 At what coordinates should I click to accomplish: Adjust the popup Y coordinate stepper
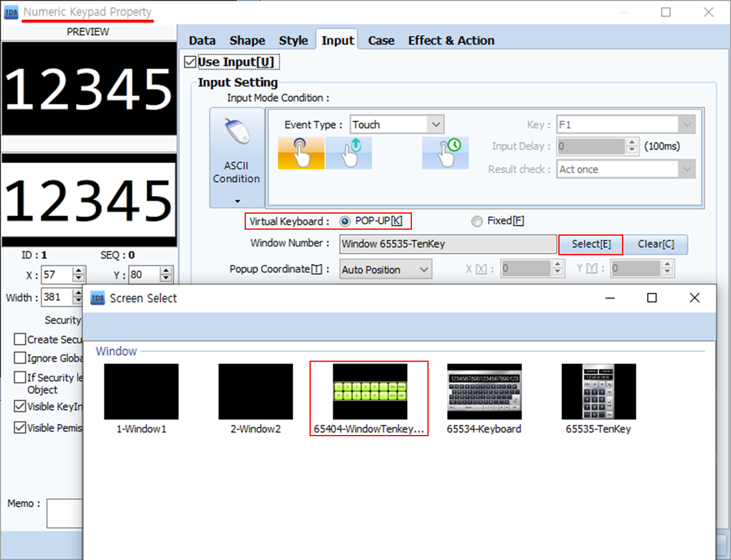[668, 270]
